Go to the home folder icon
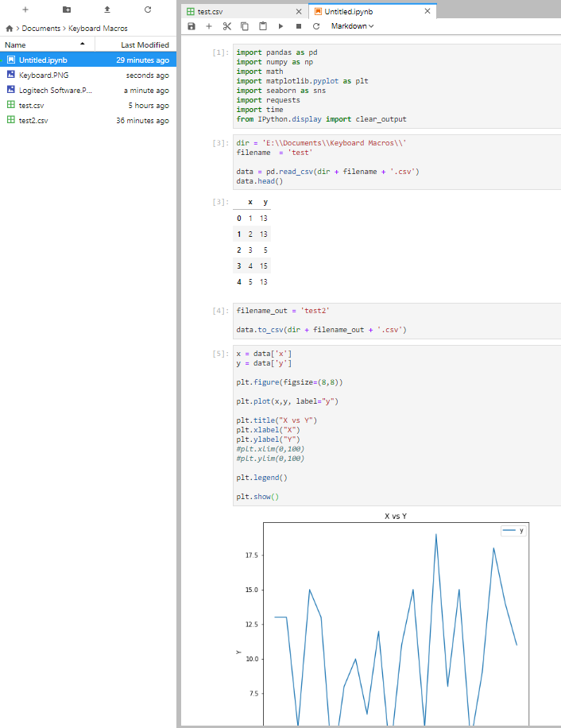 tap(10, 29)
